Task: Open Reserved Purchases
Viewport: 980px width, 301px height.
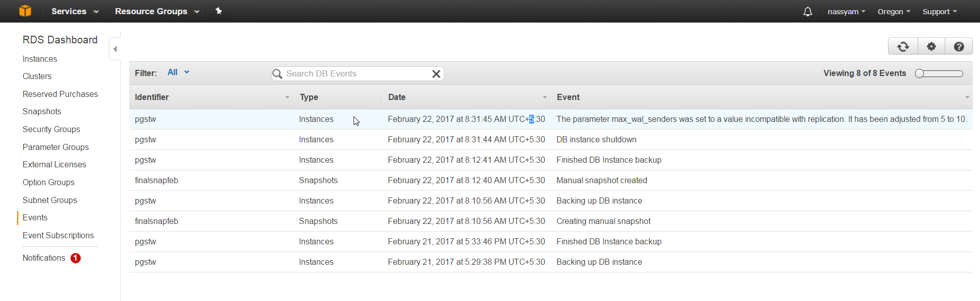Action: (x=60, y=94)
